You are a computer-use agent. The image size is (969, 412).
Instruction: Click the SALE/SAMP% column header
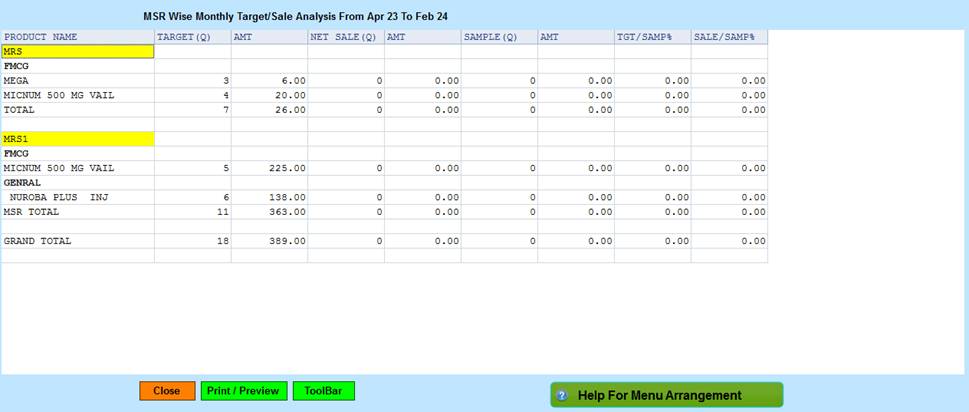coord(722,37)
